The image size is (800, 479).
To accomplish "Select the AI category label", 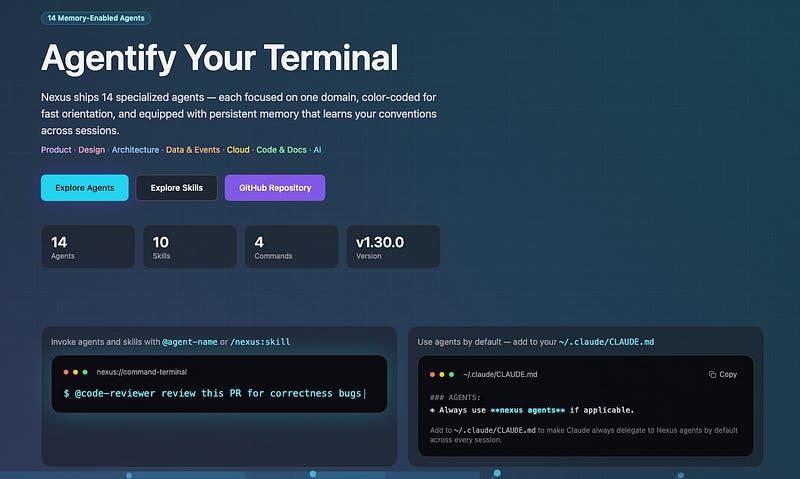I will (x=317, y=149).
